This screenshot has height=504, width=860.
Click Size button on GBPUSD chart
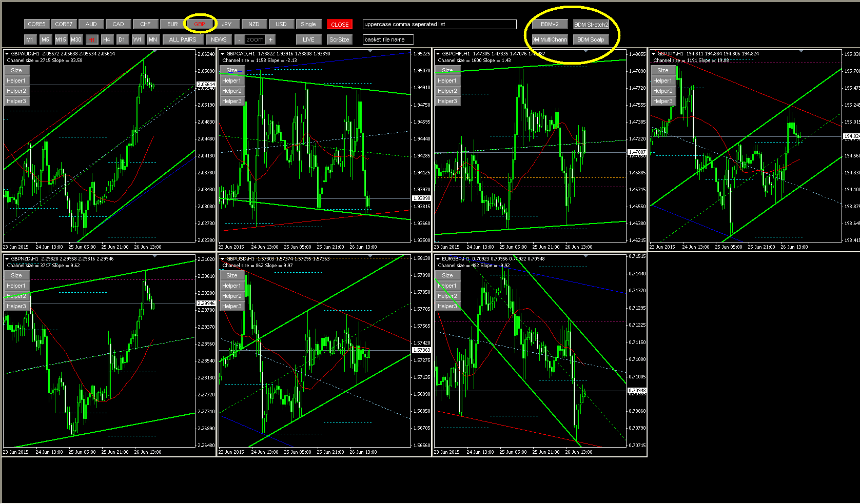tap(232, 275)
